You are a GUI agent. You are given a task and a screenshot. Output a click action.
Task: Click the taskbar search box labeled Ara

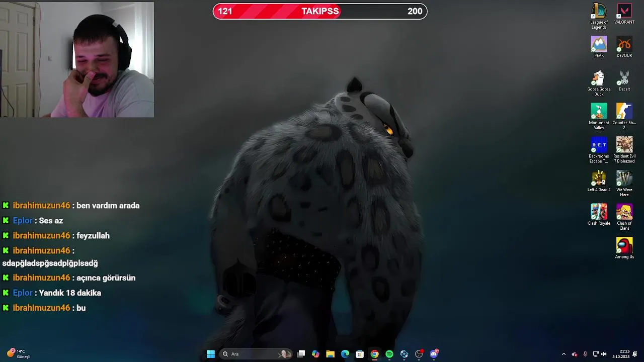click(x=257, y=354)
